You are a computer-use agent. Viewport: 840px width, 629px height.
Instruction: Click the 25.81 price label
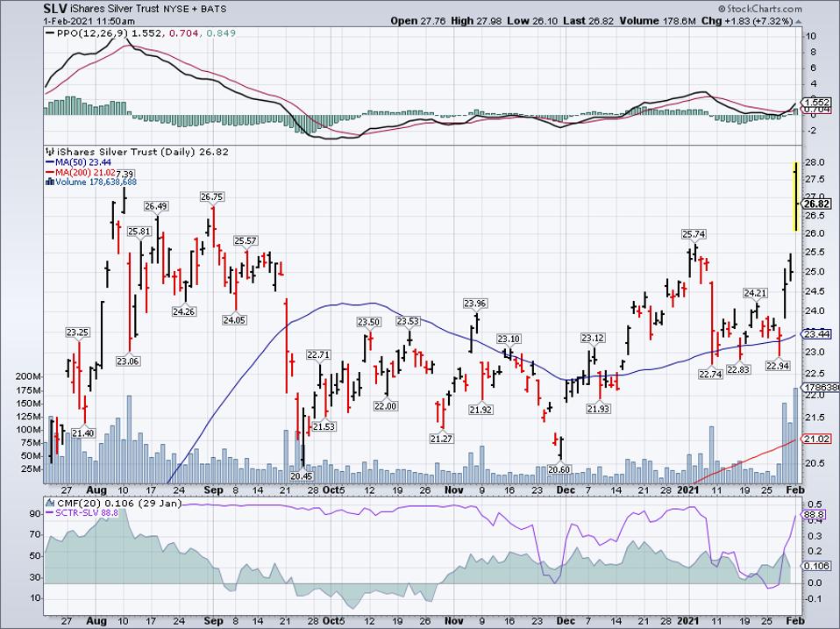[x=139, y=232]
